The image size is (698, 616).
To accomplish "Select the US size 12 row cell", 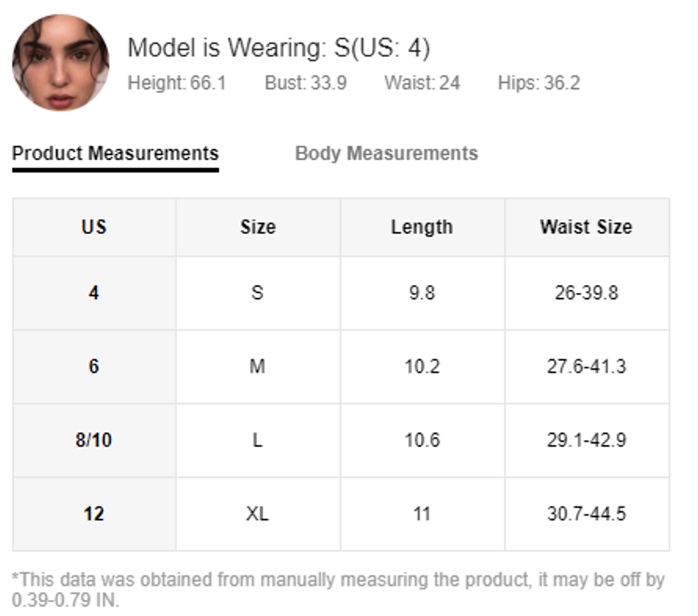I will 94,514.
